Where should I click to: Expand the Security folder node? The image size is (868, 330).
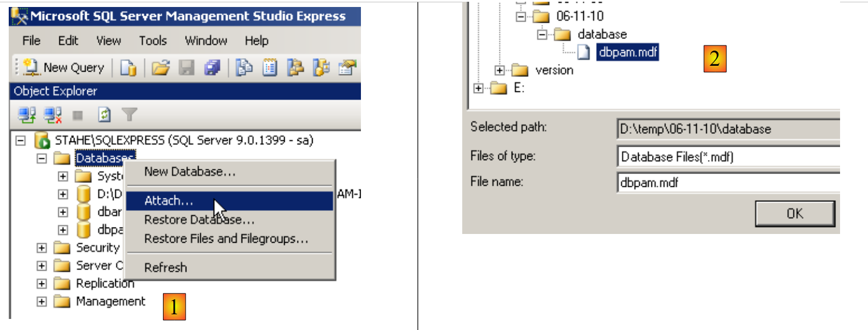(41, 248)
